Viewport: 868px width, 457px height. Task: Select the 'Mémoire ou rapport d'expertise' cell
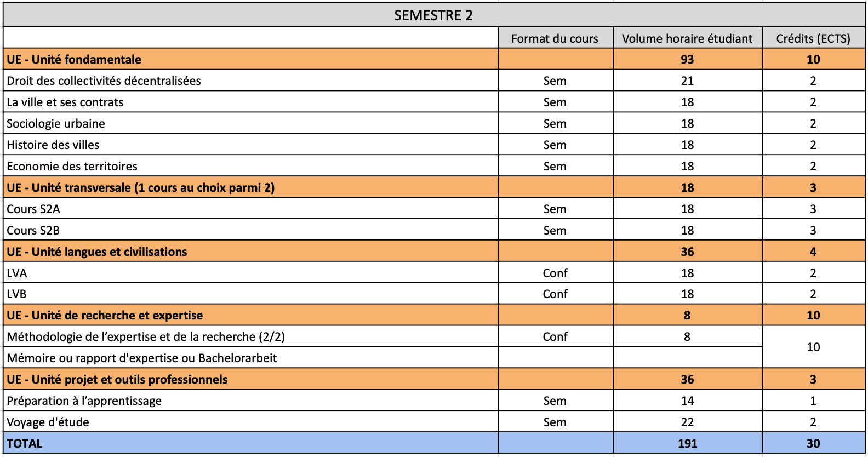tap(142, 358)
